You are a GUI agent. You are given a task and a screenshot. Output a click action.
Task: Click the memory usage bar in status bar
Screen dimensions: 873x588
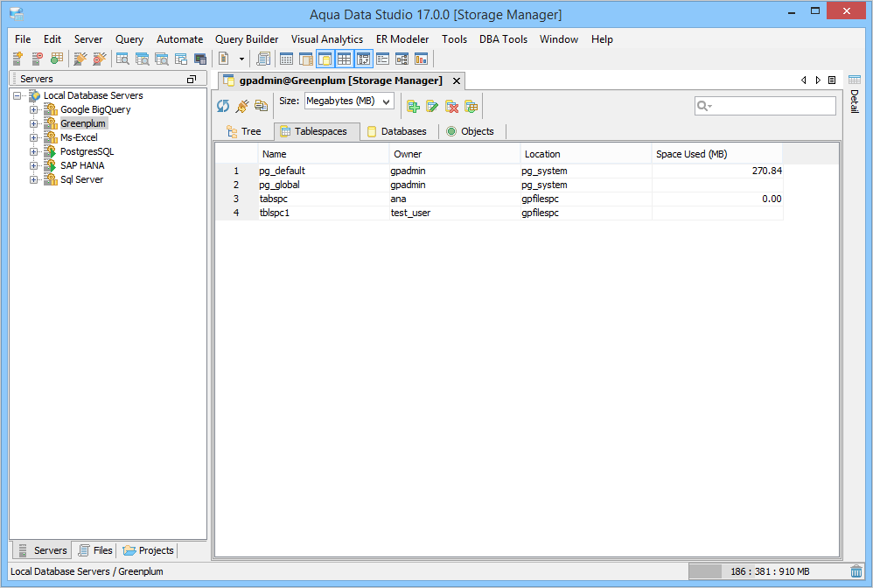tap(768, 571)
